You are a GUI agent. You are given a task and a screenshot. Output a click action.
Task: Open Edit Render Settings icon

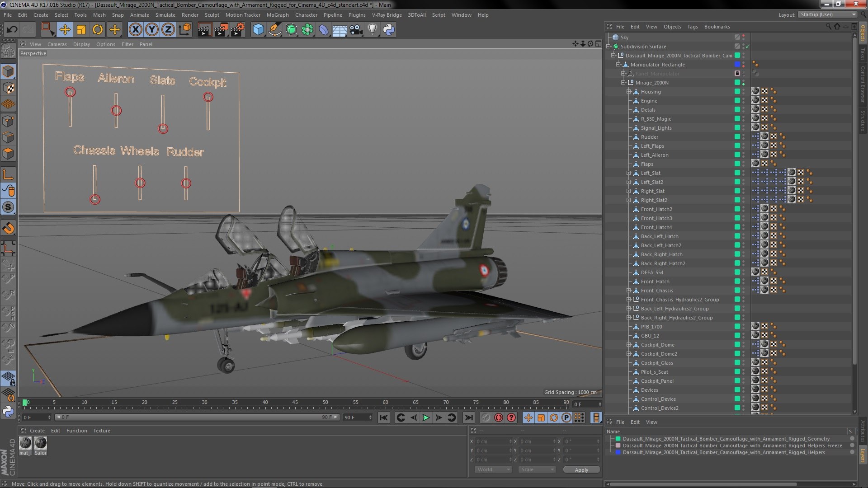238,30
